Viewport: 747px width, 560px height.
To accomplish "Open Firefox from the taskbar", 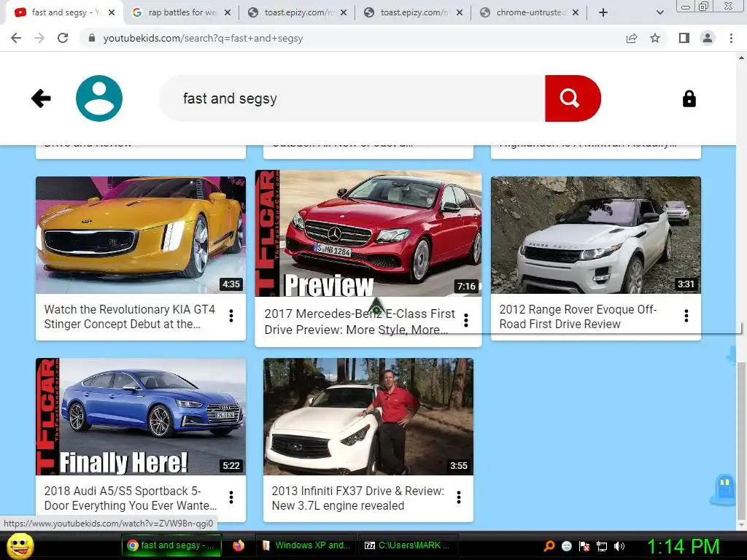I will point(239,545).
